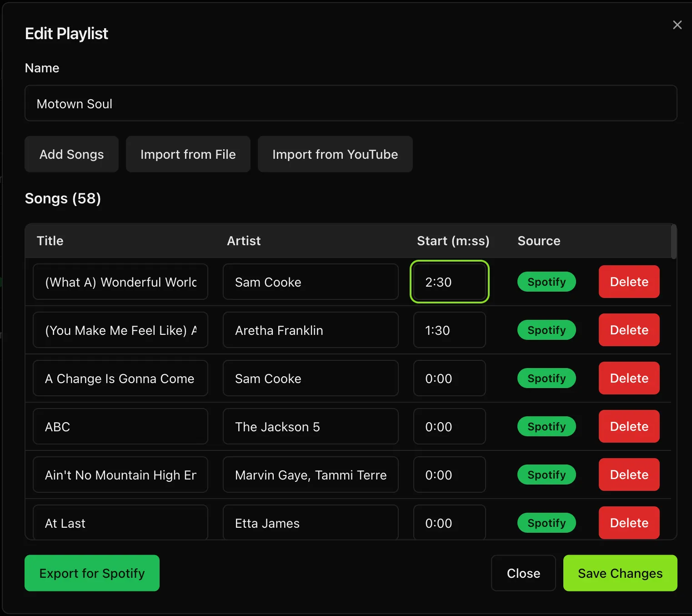
Task: Click the Title column header
Action: click(x=50, y=241)
